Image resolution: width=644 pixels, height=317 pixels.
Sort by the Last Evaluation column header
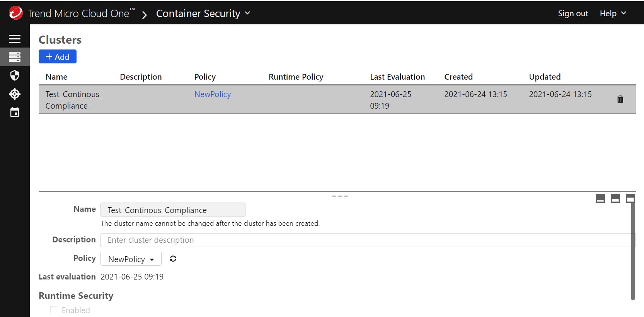(397, 77)
